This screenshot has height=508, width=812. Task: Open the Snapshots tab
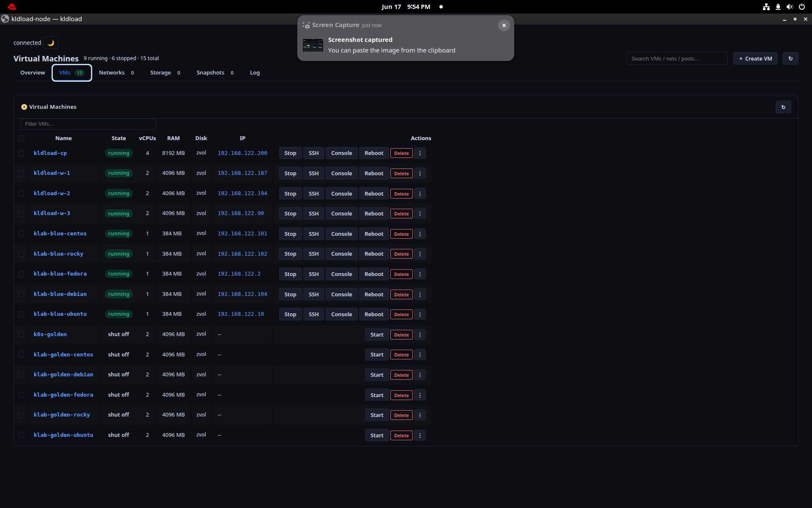click(x=215, y=73)
